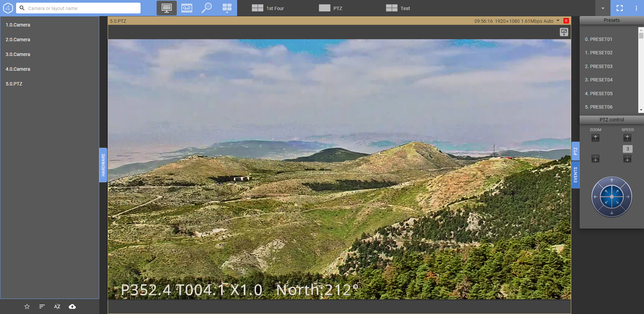Select PRESET03 in the Presets list

click(598, 66)
